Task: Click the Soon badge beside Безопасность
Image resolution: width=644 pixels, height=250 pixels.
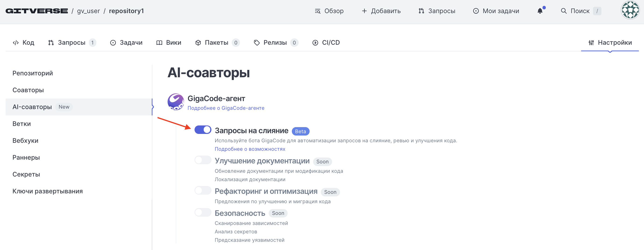Action: point(278,213)
